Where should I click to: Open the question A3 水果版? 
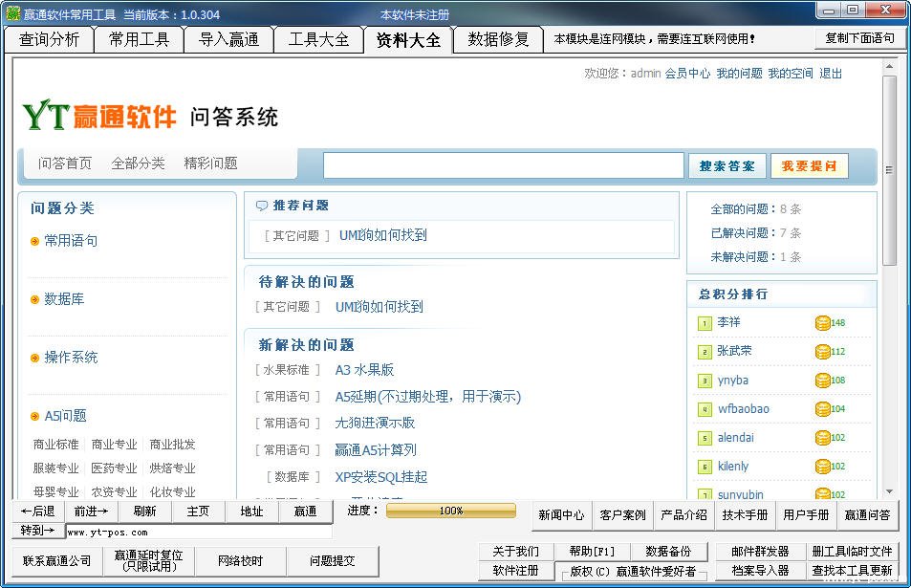[365, 370]
